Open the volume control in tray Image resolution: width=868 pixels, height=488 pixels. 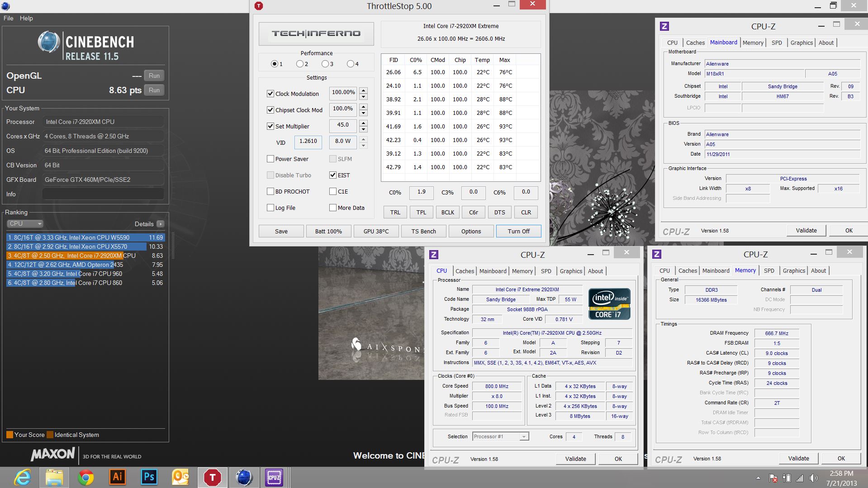[x=813, y=478]
